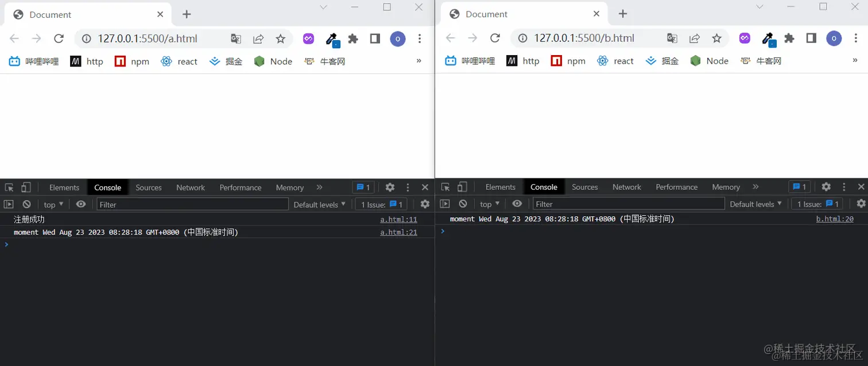The image size is (868, 366).
Task: Select Console tab in right DevTools
Action: (544, 187)
